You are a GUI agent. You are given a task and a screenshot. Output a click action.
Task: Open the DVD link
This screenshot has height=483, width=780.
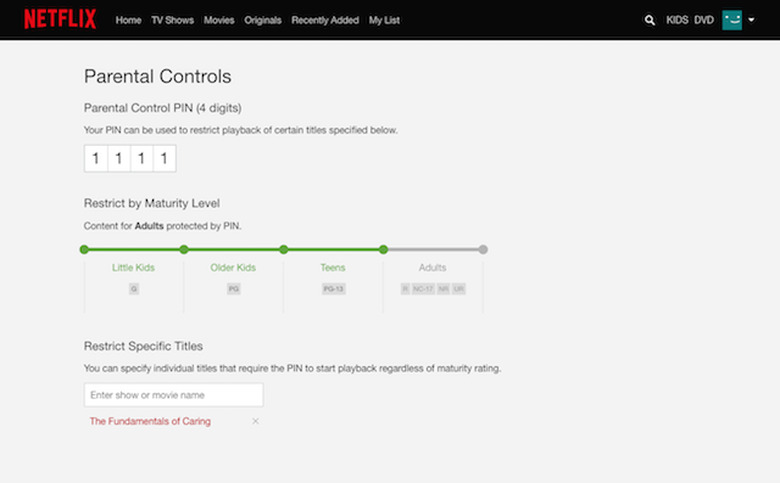click(704, 20)
